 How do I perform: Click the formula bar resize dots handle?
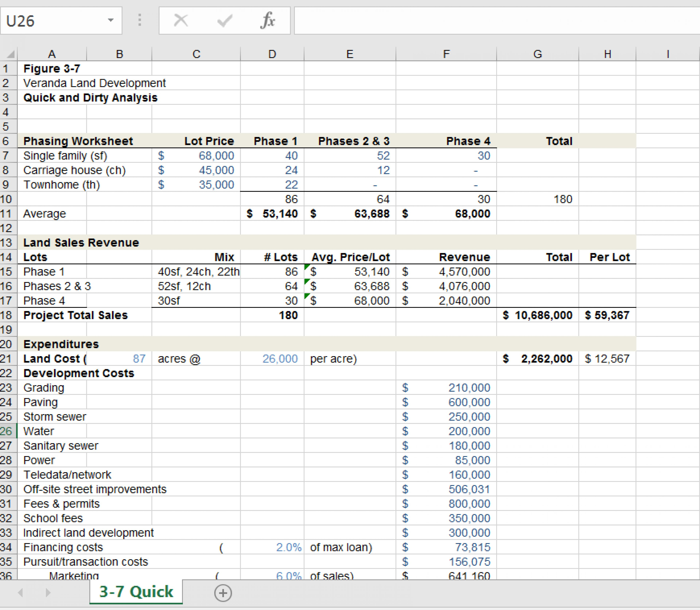[x=139, y=20]
